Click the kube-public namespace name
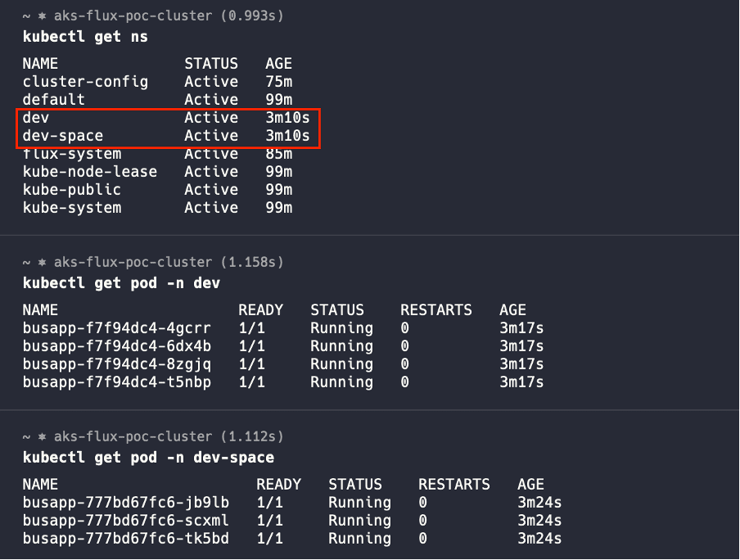Screen dimensions: 740x560 [x=72, y=190]
